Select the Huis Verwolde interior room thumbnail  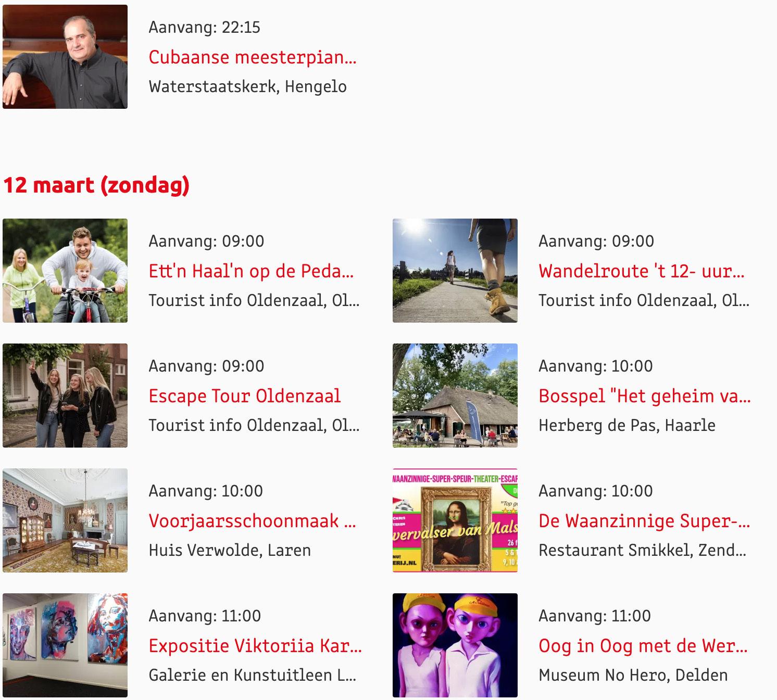tap(65, 520)
